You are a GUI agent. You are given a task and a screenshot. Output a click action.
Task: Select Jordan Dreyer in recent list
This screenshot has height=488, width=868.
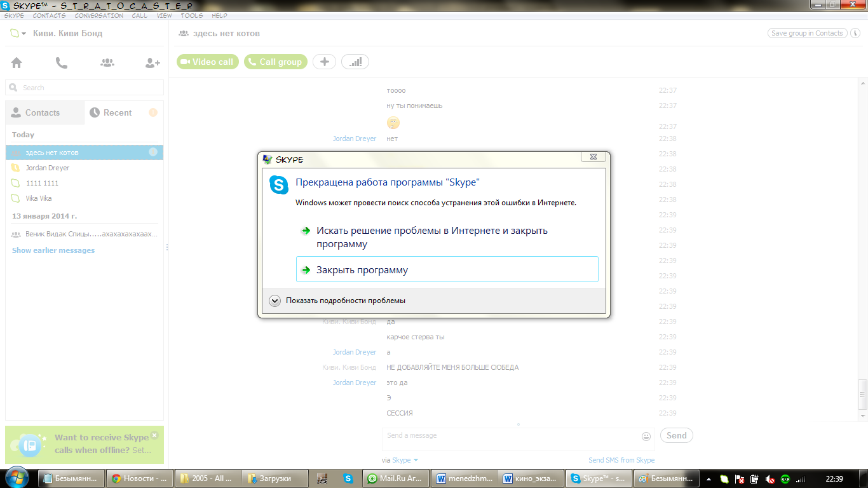click(85, 168)
